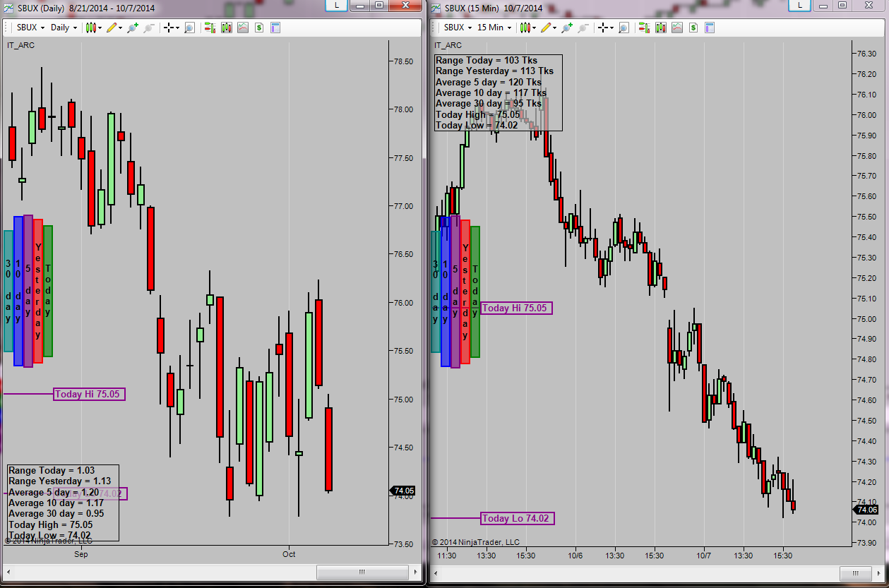Click 'Average 5 day = 120 Tks' text

489,82
